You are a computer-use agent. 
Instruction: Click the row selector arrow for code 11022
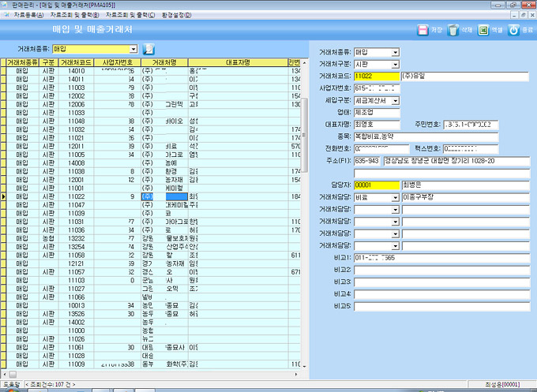coord(3,196)
